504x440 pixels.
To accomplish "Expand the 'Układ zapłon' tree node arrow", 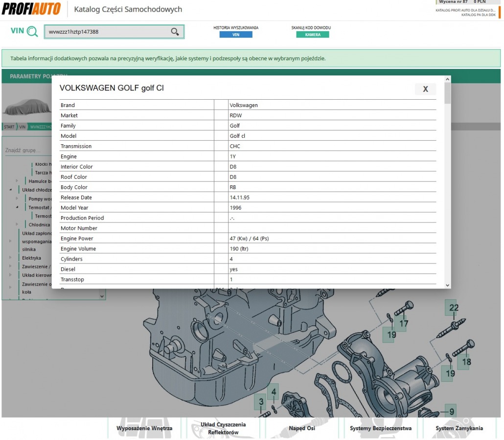I will coord(11,241).
